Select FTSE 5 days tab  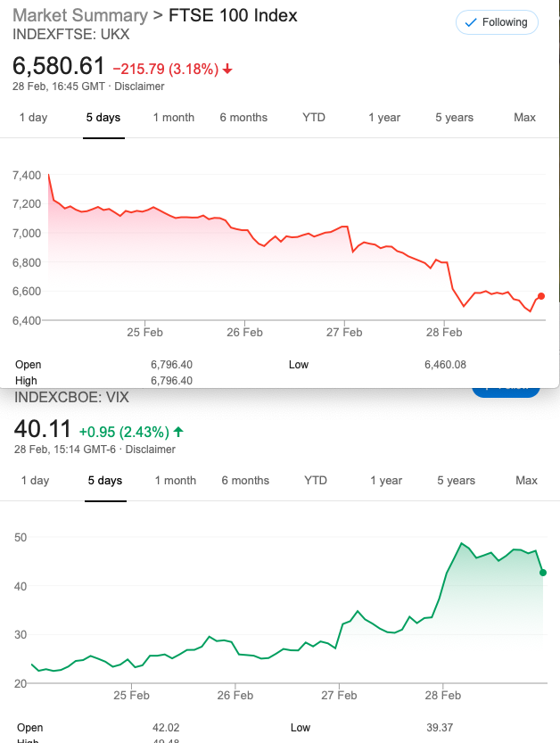pyautogui.click(x=103, y=118)
